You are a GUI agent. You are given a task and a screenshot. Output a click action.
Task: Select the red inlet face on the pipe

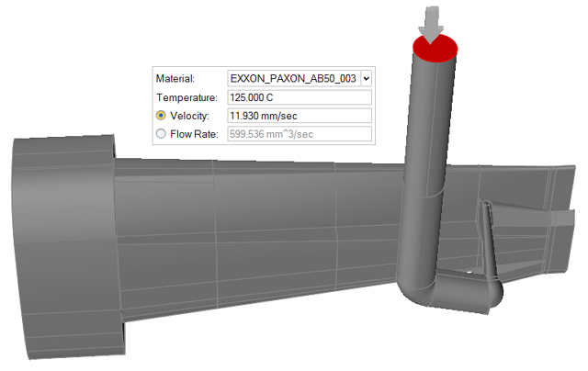click(435, 50)
